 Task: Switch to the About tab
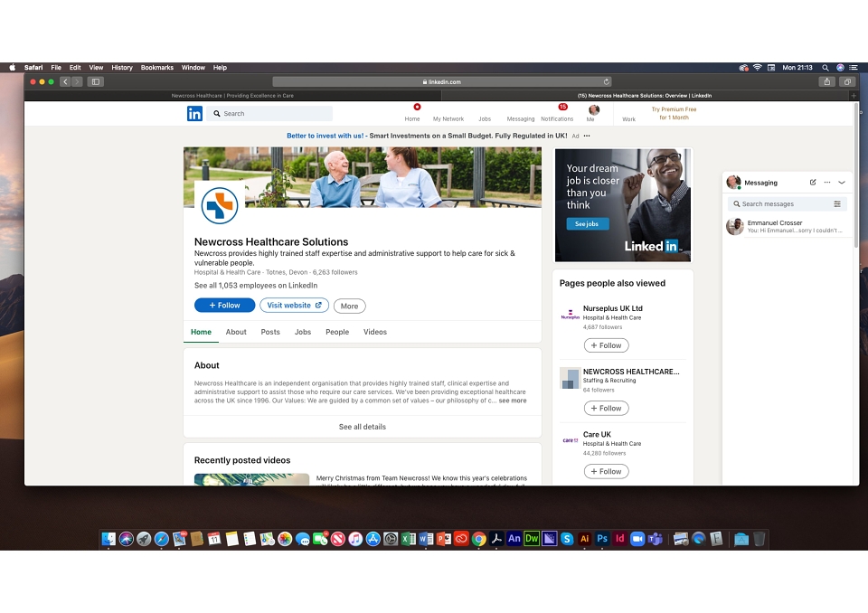(236, 332)
